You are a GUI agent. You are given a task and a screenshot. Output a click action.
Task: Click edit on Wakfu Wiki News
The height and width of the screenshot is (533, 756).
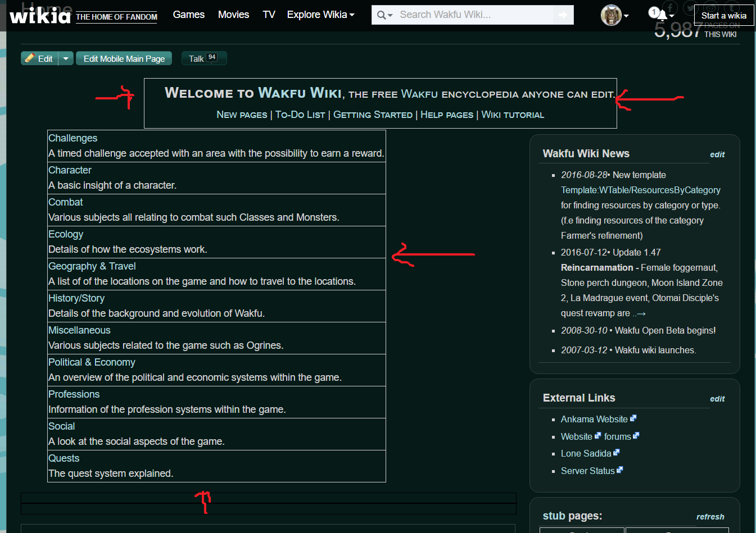click(x=717, y=154)
